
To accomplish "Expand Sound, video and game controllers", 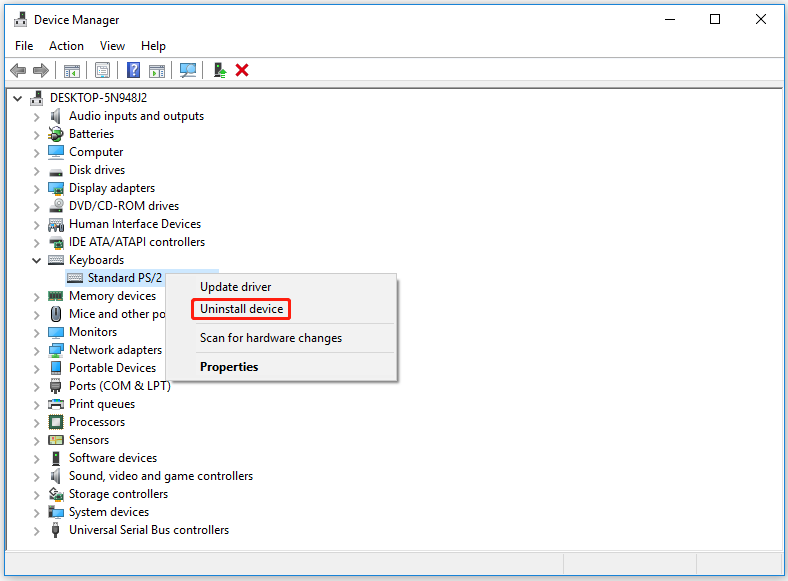I will (36, 477).
